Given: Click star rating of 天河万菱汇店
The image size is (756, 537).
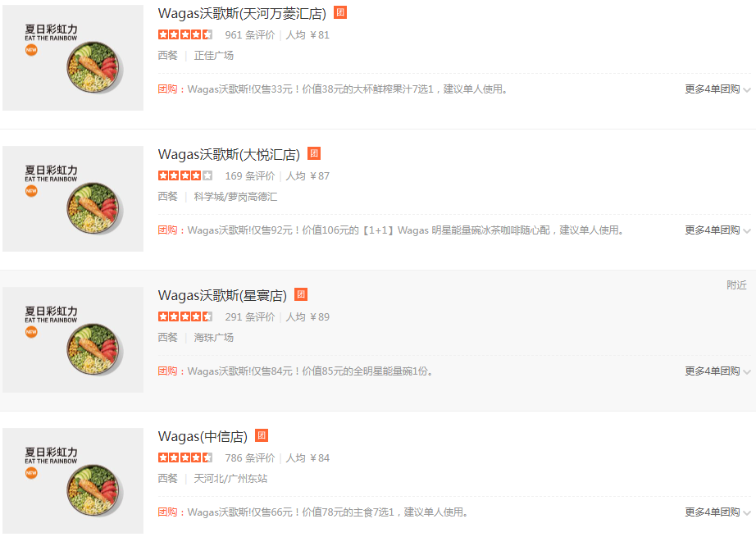Looking at the screenshot, I should click(x=185, y=34).
